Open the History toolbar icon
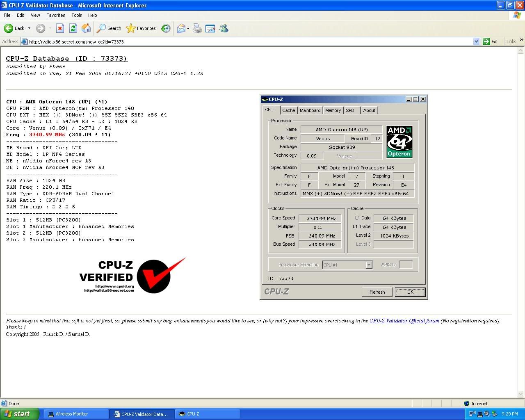This screenshot has width=525, height=420. coord(166,28)
